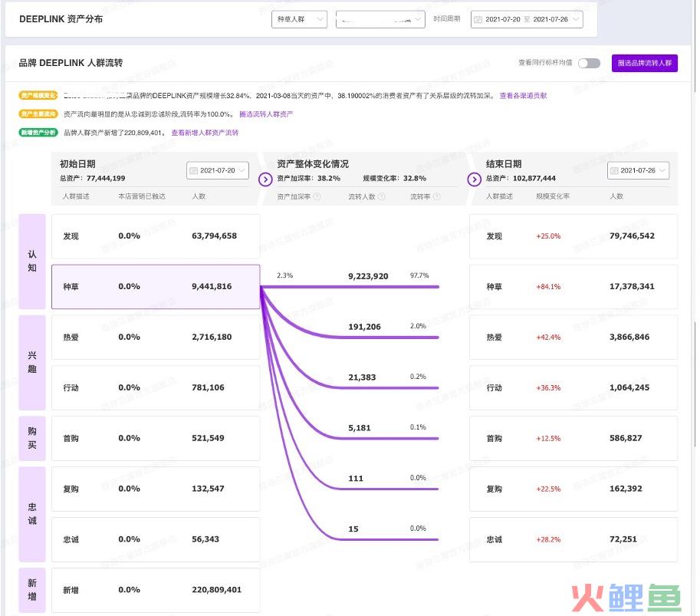Viewport: 700px width, 616px height.
Task: Click the orange 资产主要流向 badge
Action: tap(38, 114)
